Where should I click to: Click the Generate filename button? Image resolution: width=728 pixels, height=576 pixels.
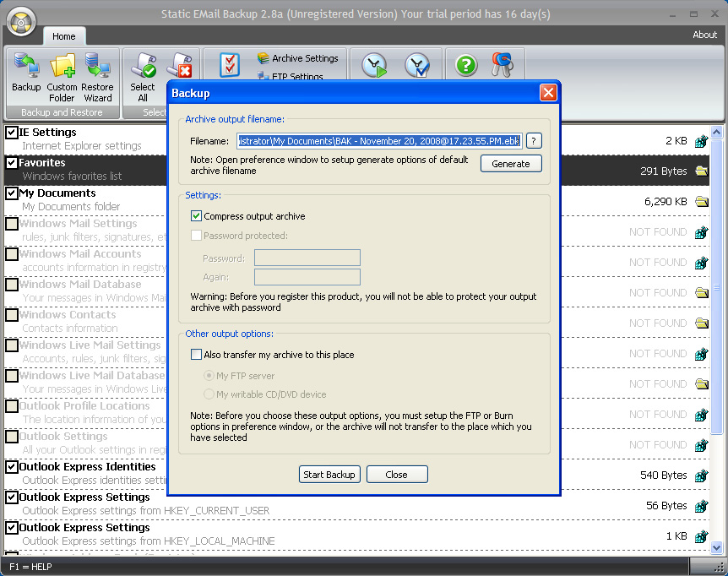pos(511,164)
